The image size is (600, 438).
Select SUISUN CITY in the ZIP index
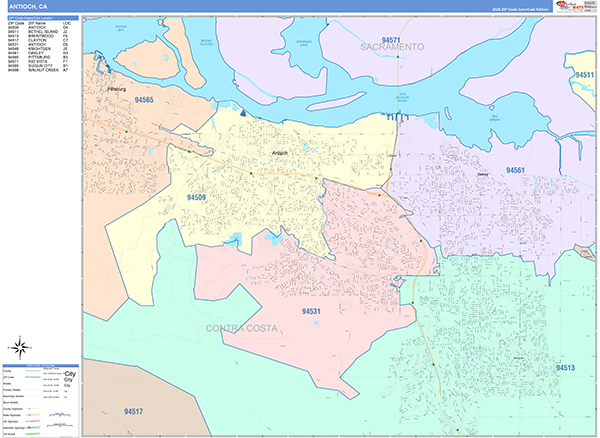40,66
